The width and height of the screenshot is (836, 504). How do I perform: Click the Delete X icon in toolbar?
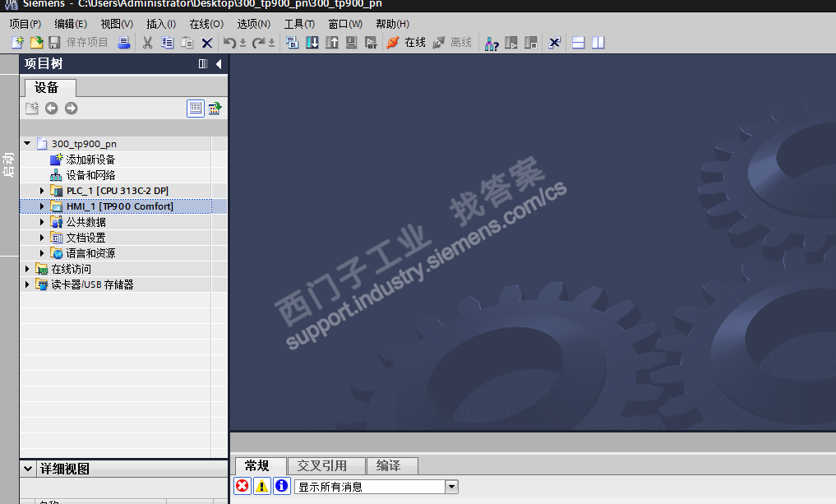pyautogui.click(x=207, y=43)
